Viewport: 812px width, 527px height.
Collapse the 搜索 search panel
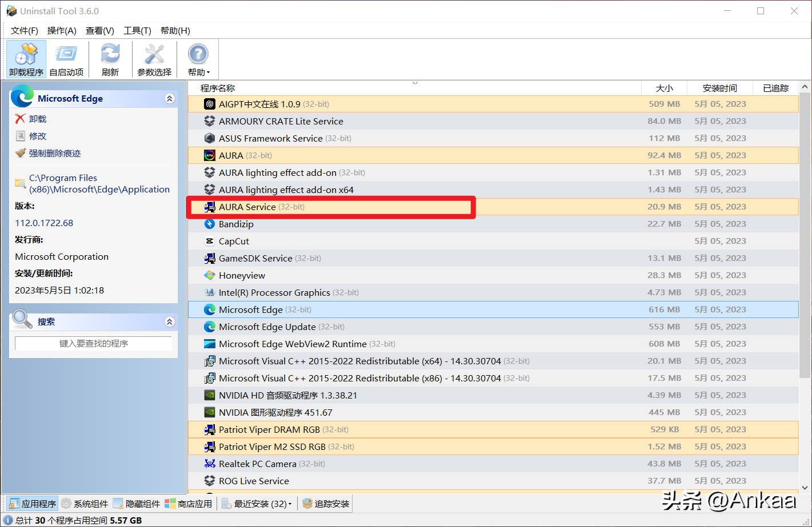click(169, 321)
